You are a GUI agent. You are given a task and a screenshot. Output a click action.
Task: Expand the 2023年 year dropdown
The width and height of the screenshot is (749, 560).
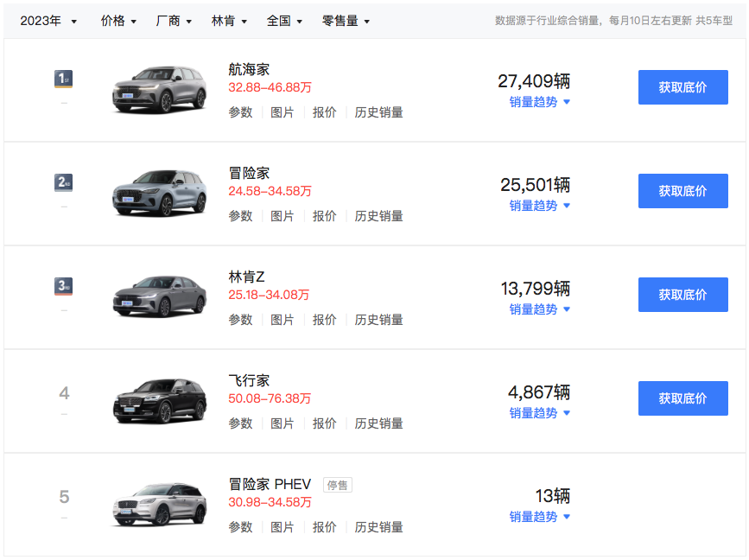pyautogui.click(x=48, y=21)
